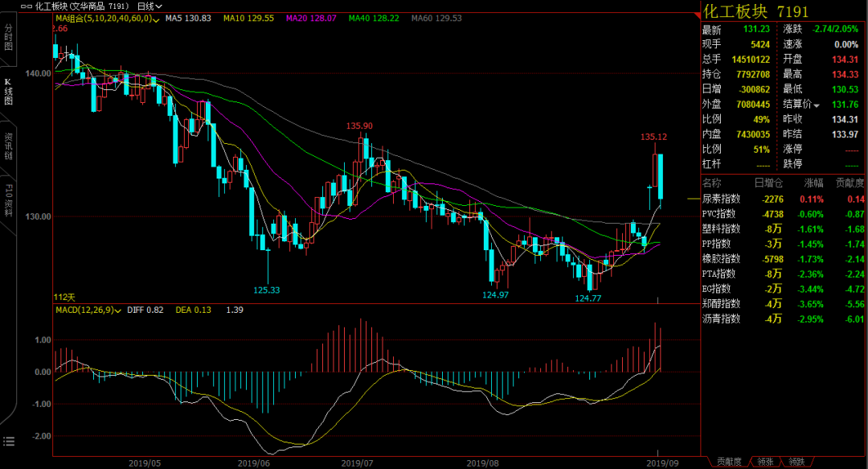The height and width of the screenshot is (469, 868).
Task: Open the F10资料 side tab
Action: 8,200
